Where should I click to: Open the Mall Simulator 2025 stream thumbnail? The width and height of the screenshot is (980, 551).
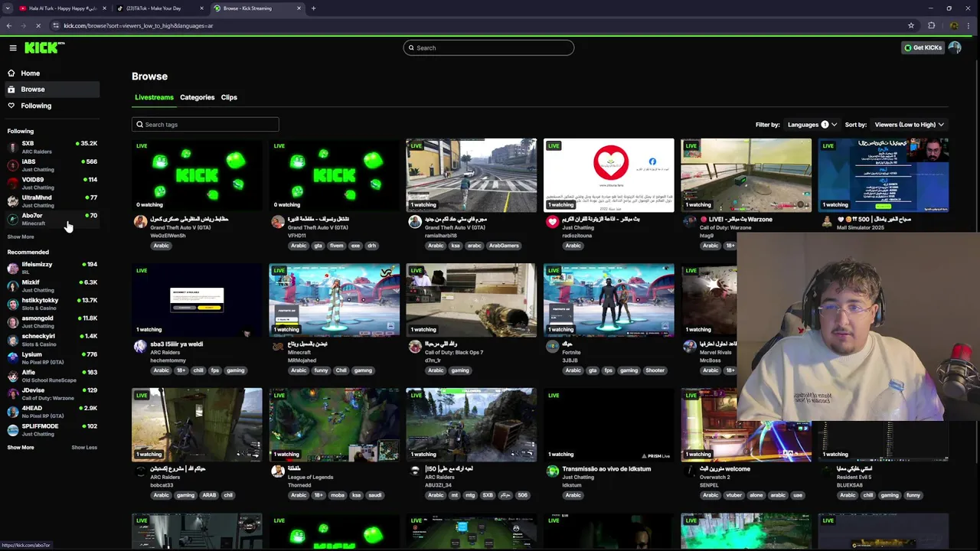884,175
